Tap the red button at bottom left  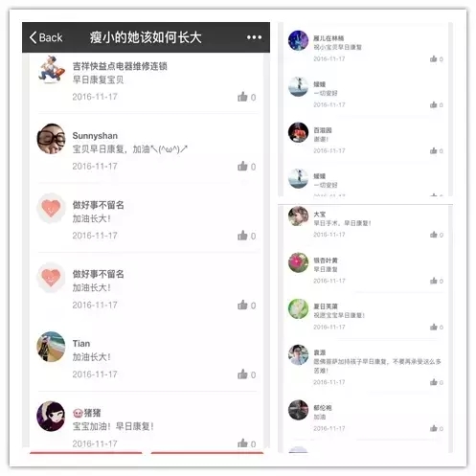coord(86,452)
